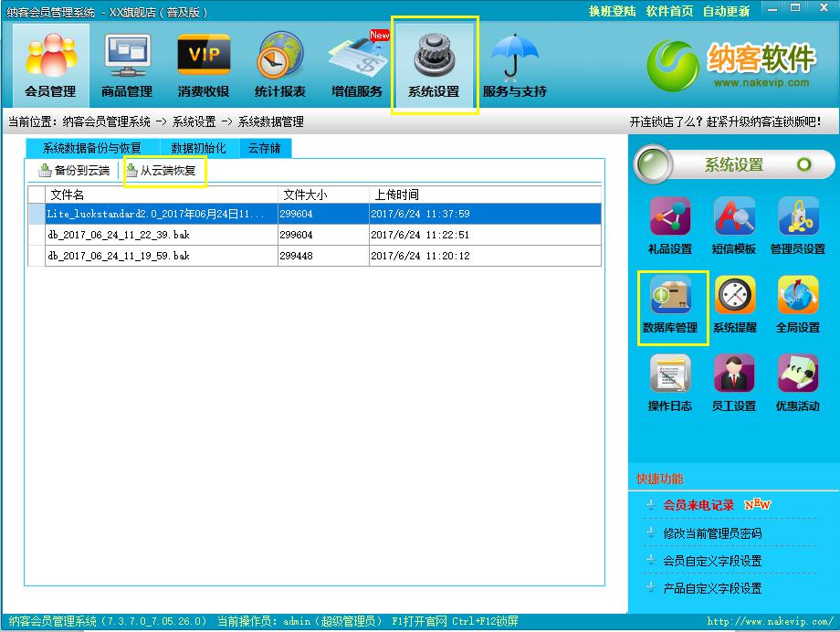
Task: Open 系统提醒 system reminder clock icon
Action: (x=734, y=304)
